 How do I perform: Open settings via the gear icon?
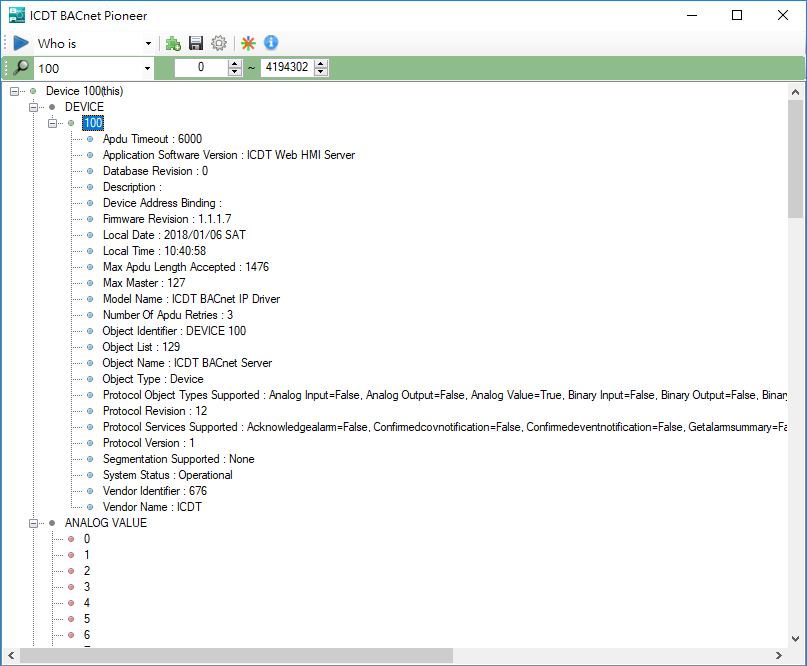tap(218, 43)
